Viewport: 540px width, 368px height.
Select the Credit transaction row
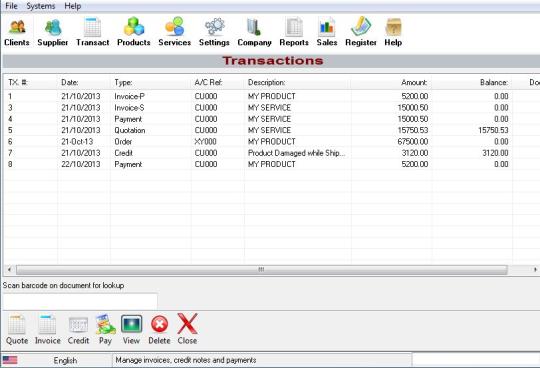(271, 153)
